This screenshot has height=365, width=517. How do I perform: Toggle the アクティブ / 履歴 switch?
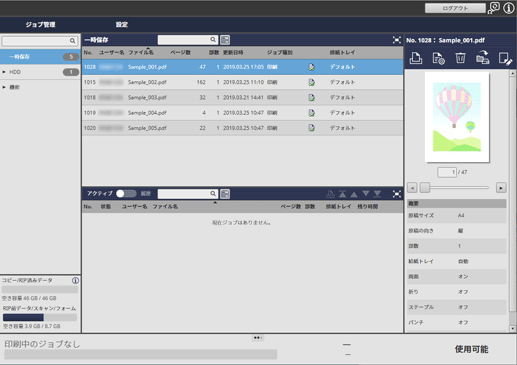click(x=126, y=194)
